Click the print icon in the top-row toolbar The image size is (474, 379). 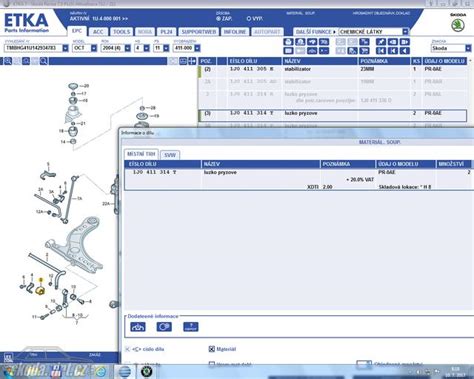[x=289, y=42]
